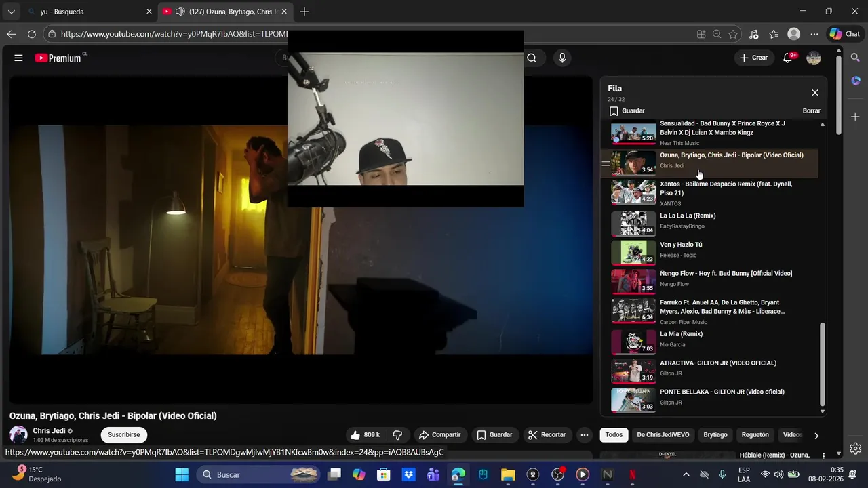The height and width of the screenshot is (488, 868).
Task: Clear the queue with Borrar
Action: coord(811,110)
